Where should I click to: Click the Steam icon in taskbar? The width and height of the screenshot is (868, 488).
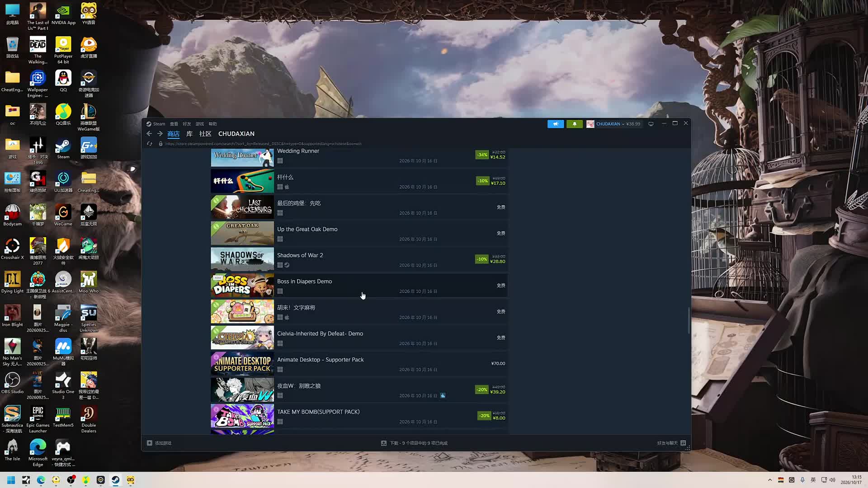pos(116,480)
